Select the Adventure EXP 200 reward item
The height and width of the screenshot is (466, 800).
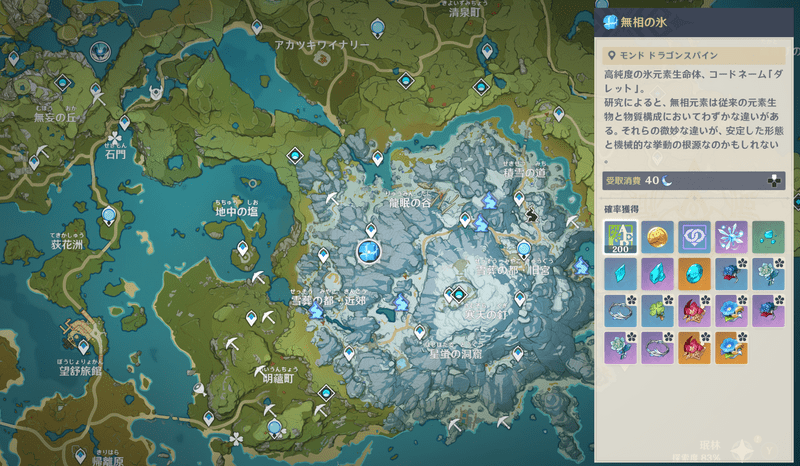[621, 237]
